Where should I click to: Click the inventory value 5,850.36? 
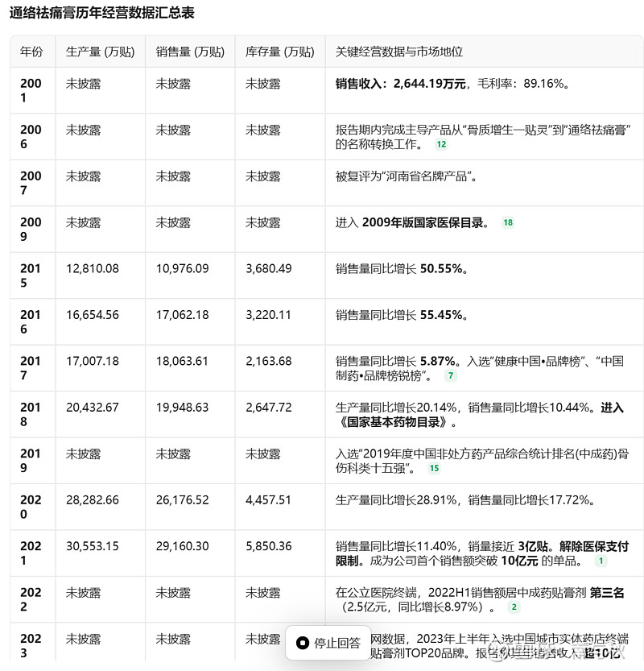[269, 546]
